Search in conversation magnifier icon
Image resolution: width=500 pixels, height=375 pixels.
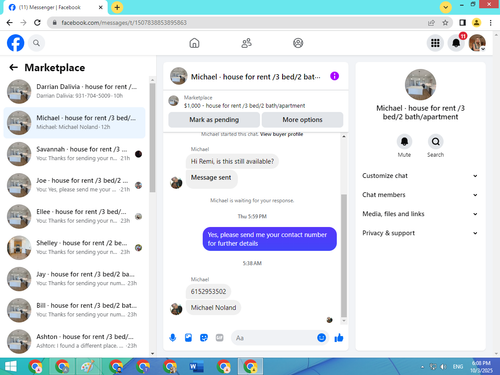435,142
